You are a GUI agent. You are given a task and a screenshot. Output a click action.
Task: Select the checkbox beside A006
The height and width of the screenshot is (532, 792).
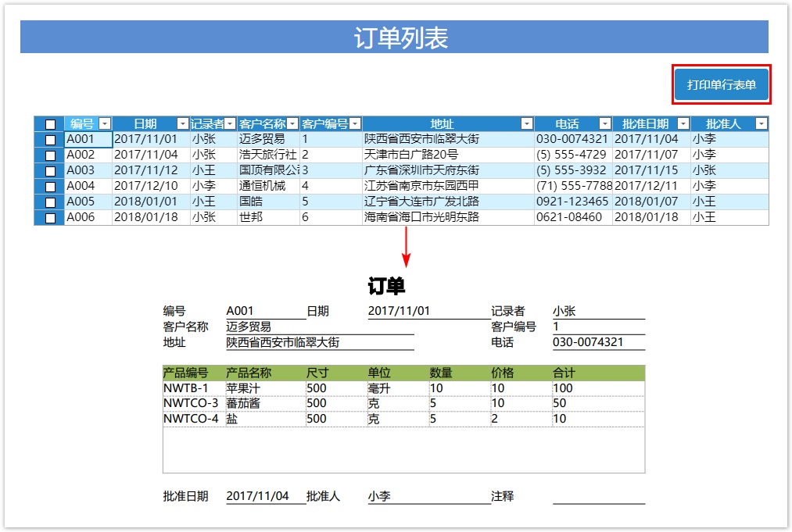50,218
